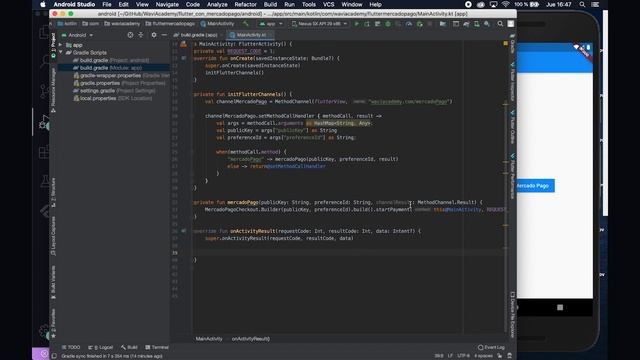Click the Kotlin class gutter icon at MainActivity line
The image size is (640, 360).
coord(184,44)
